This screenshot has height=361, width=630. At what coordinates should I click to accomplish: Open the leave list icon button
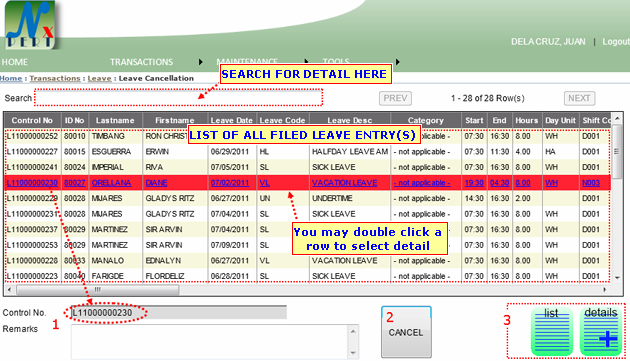552,331
